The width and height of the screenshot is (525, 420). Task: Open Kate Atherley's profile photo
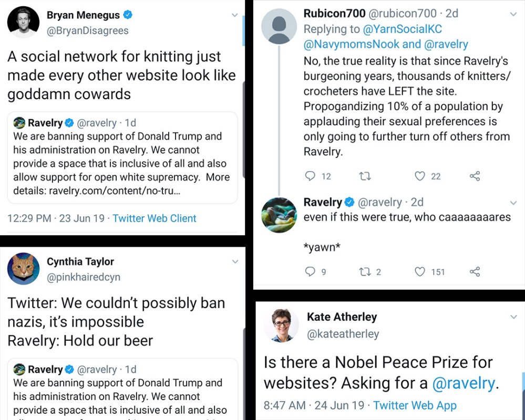pos(281,325)
